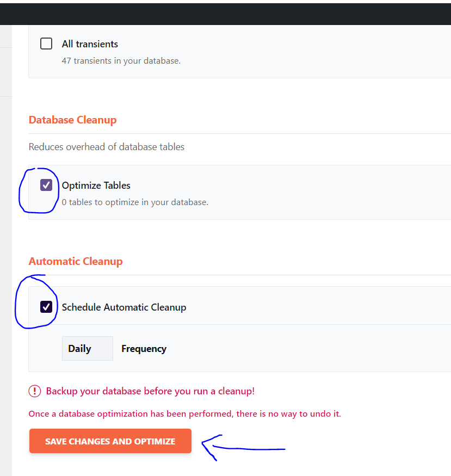Click Save Changes and Optimize button
The width and height of the screenshot is (451, 476).
110,441
